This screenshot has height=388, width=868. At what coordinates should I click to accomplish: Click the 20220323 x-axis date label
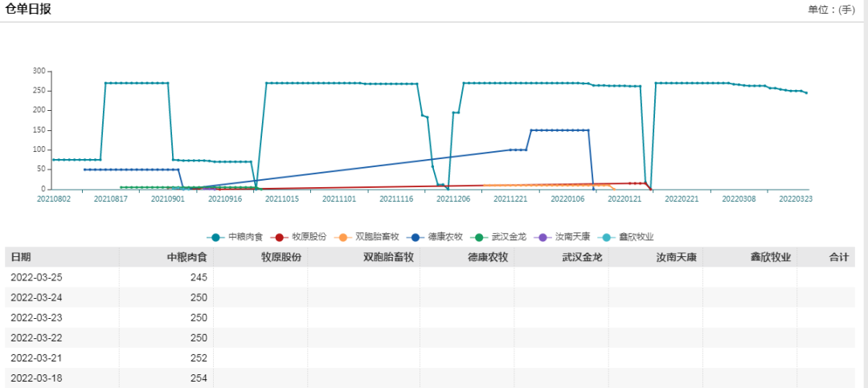[794, 199]
